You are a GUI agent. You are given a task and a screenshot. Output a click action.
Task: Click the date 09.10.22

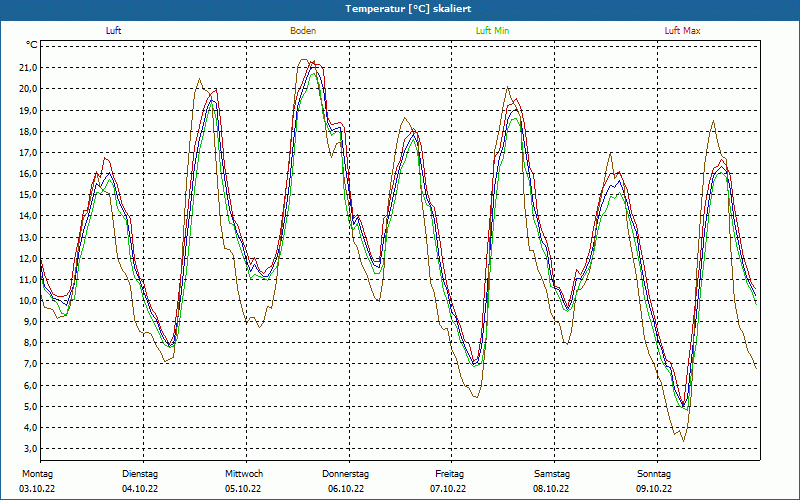click(x=654, y=489)
